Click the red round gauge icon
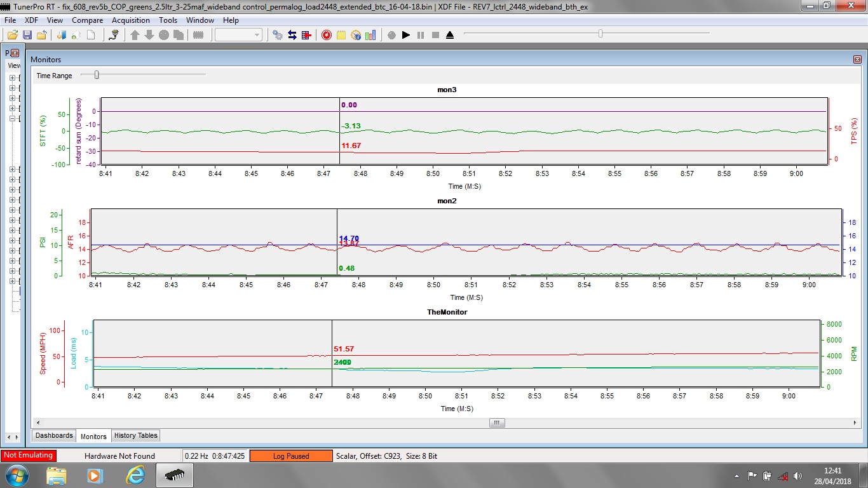The height and width of the screenshot is (488, 868). pyautogui.click(x=327, y=35)
